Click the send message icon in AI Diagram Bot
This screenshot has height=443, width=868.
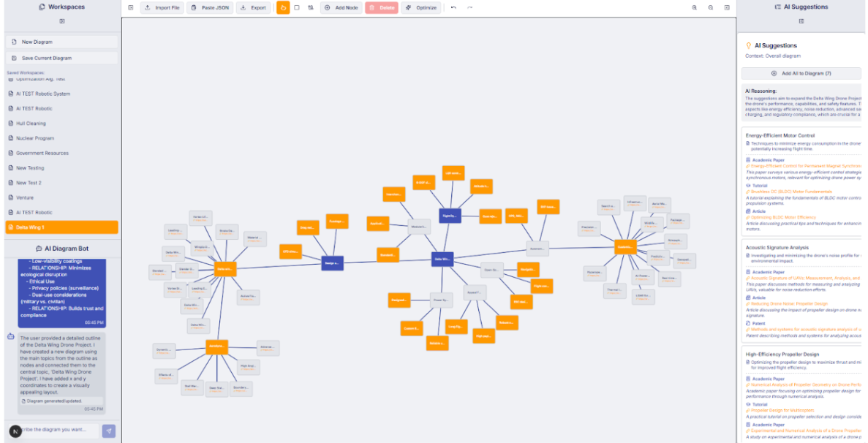108,431
